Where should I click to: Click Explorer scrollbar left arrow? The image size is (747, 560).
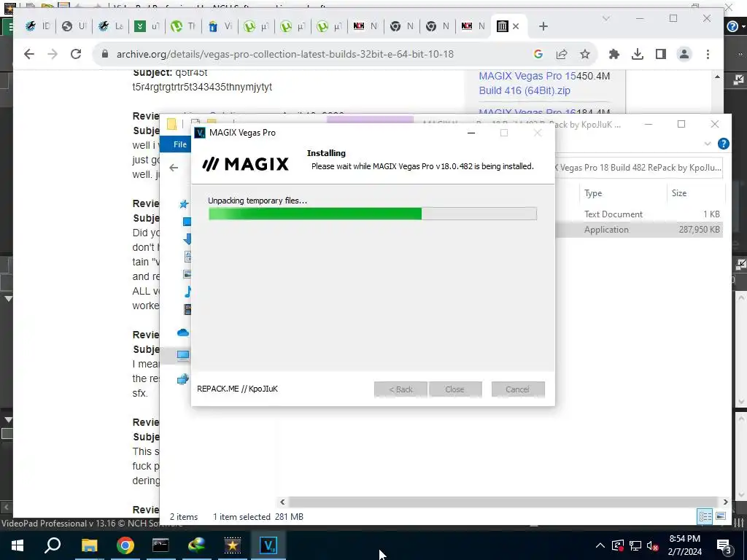(282, 502)
